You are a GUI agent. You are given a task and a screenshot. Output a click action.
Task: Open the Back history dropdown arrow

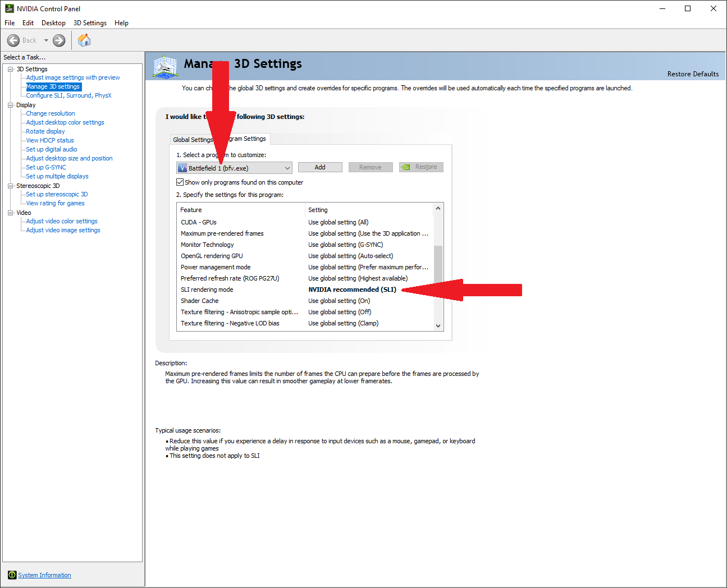(x=46, y=40)
